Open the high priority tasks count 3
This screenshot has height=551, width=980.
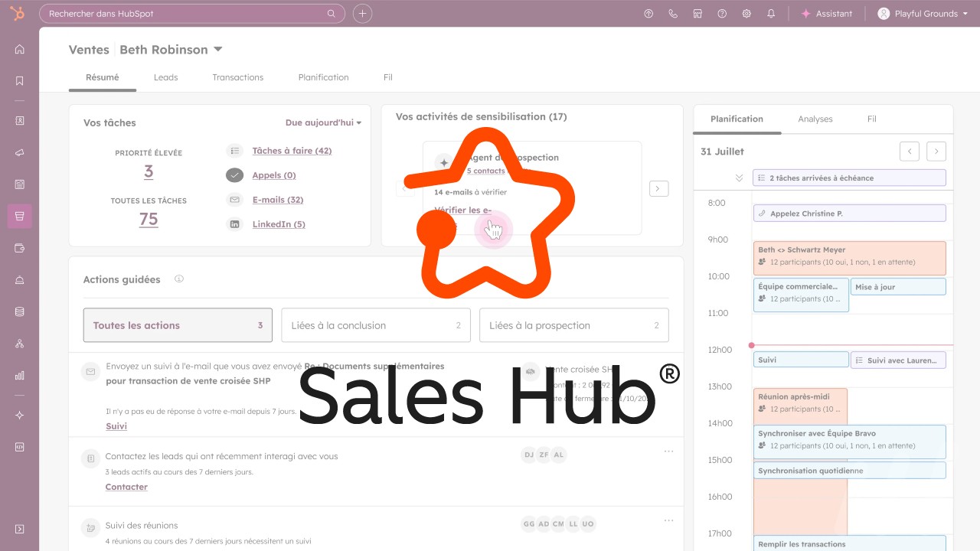point(149,172)
